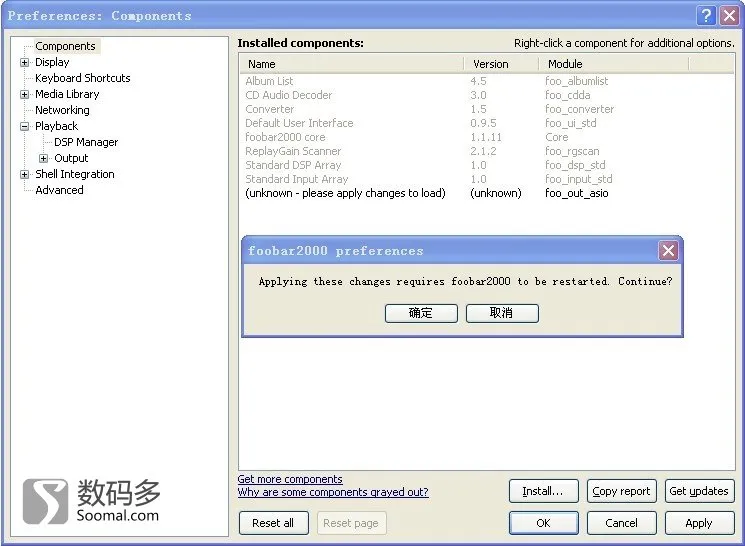The height and width of the screenshot is (546, 745).
Task: Click version 1.1.11 of foobar2000 core
Action: tap(486, 137)
